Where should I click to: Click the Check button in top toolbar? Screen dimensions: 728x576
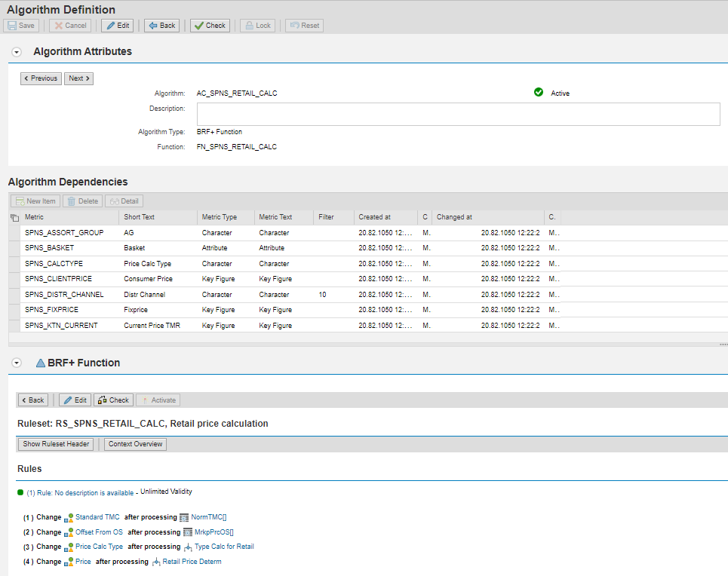coord(209,26)
